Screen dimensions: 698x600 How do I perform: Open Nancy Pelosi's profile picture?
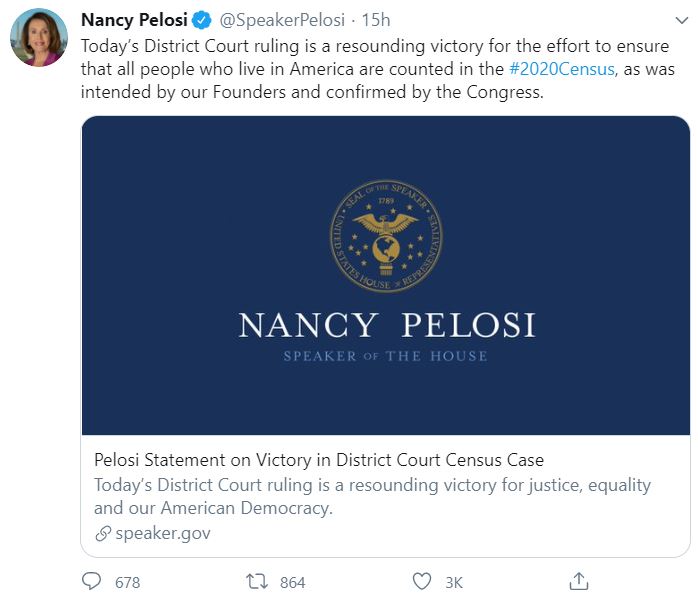point(38,38)
